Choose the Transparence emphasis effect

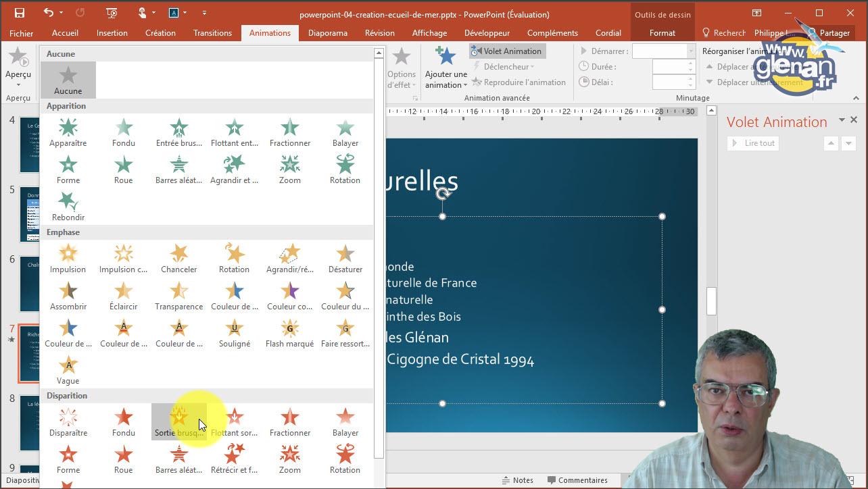pyautogui.click(x=179, y=296)
